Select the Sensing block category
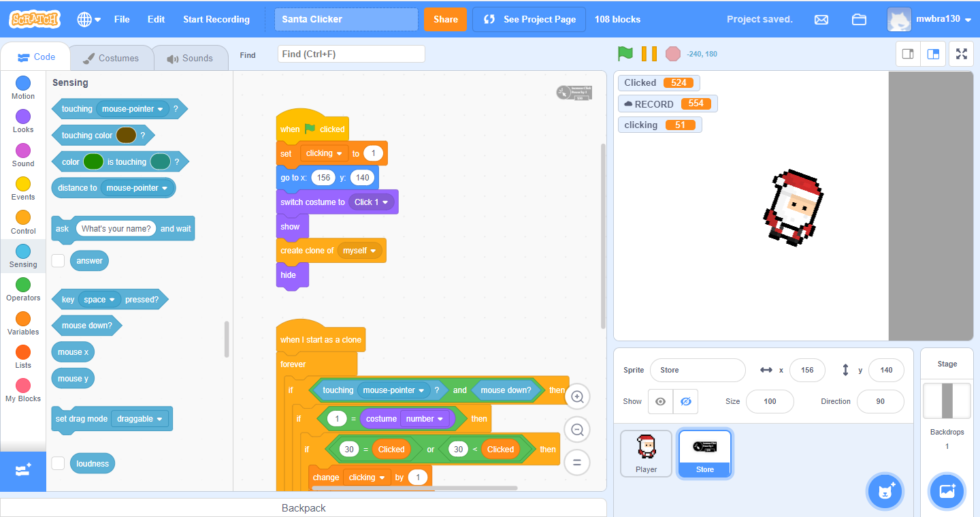980x517 pixels. [x=23, y=256]
